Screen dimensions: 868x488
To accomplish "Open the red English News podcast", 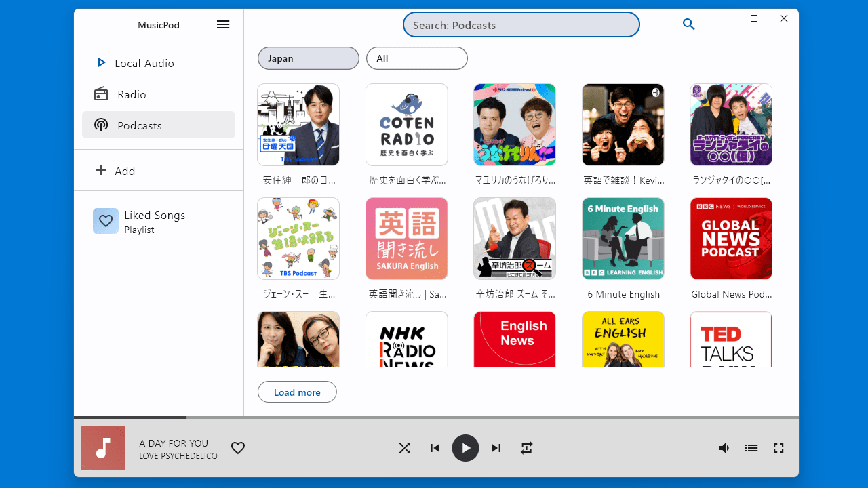I will point(515,340).
